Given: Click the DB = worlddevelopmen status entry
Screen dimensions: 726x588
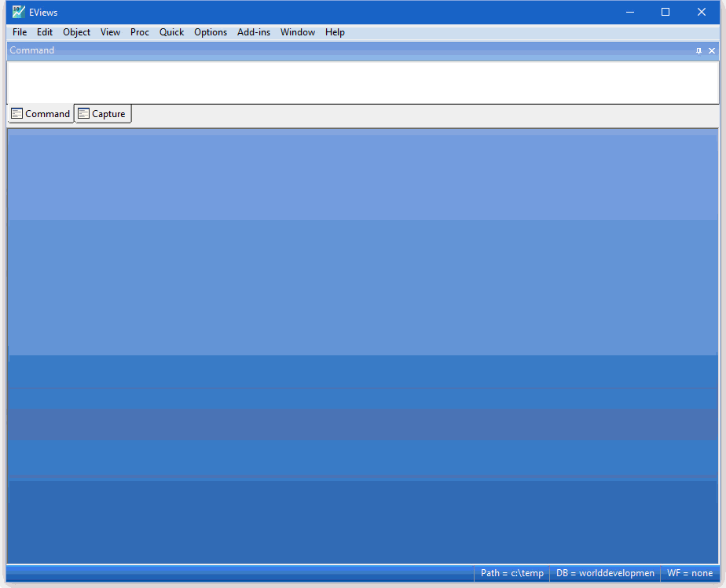Looking at the screenshot, I should point(605,573).
